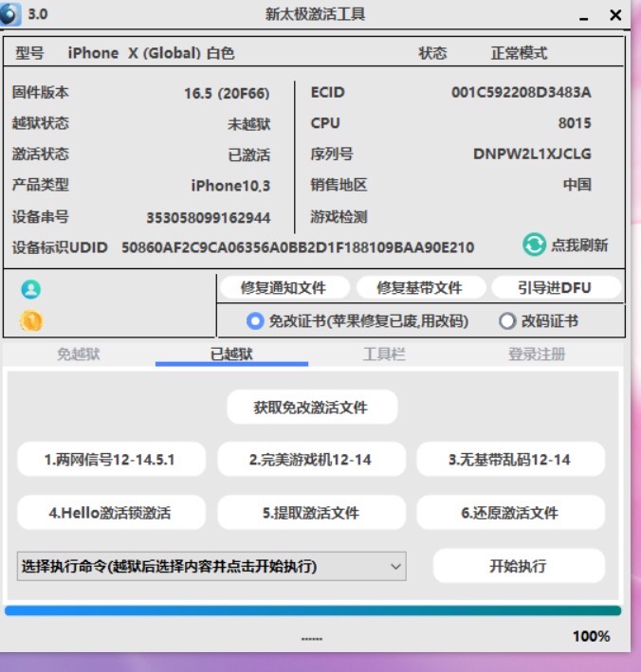The height and width of the screenshot is (672, 641).
Task: Click CPU value 8015
Action: point(575,123)
